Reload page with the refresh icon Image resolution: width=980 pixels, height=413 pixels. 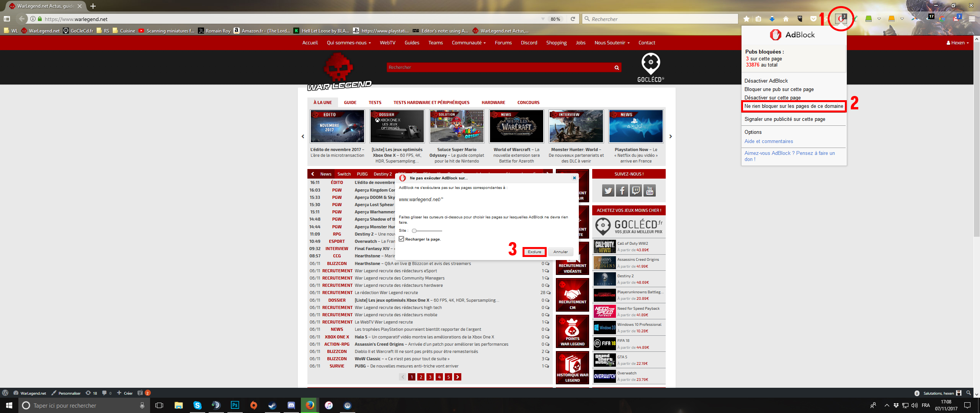click(x=573, y=19)
